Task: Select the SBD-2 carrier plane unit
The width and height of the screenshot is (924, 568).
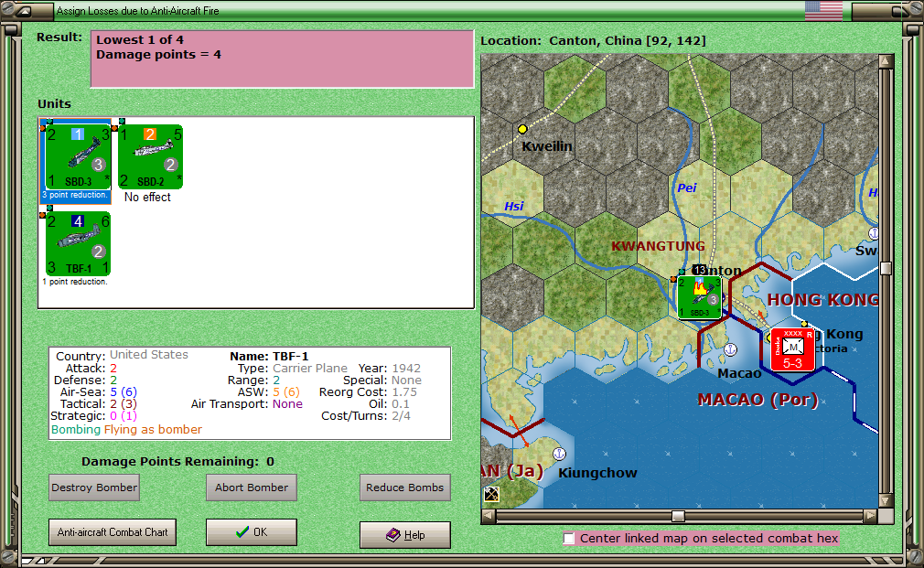Action: click(x=150, y=156)
